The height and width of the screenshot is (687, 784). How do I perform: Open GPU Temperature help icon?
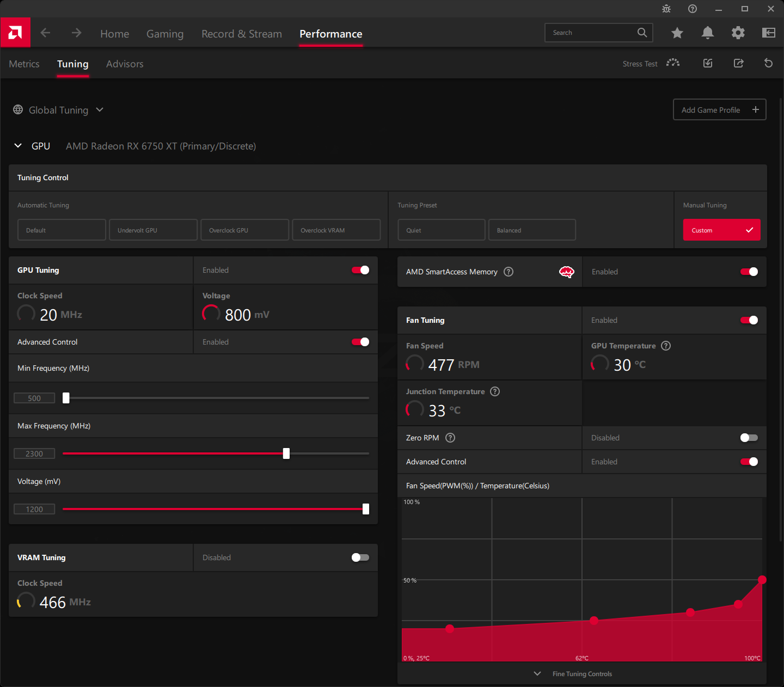point(666,346)
